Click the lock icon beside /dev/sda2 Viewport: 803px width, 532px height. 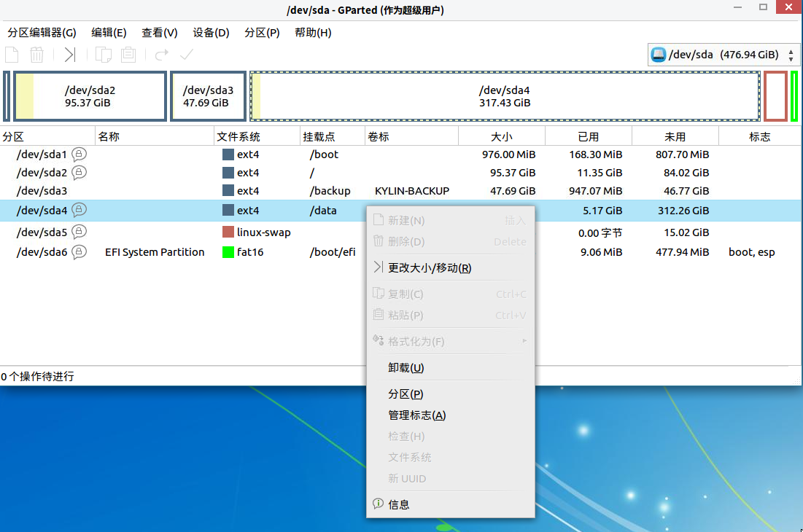point(79,173)
